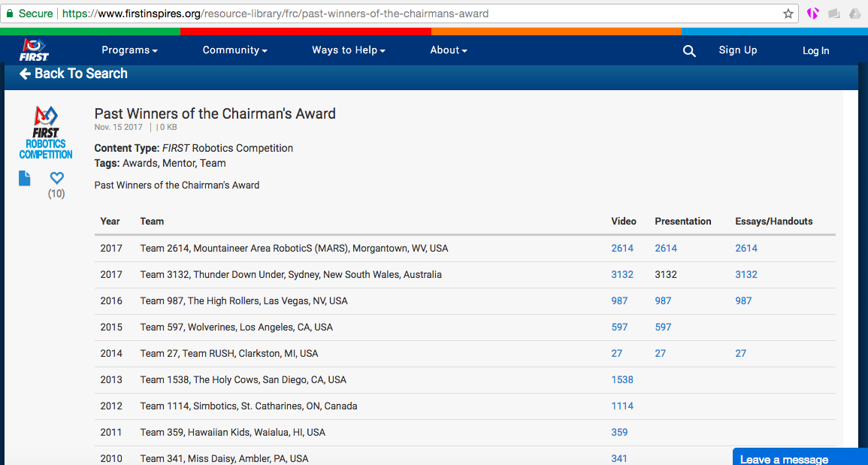Expand the About menu
Screen dimensions: 868x465
(x=449, y=50)
